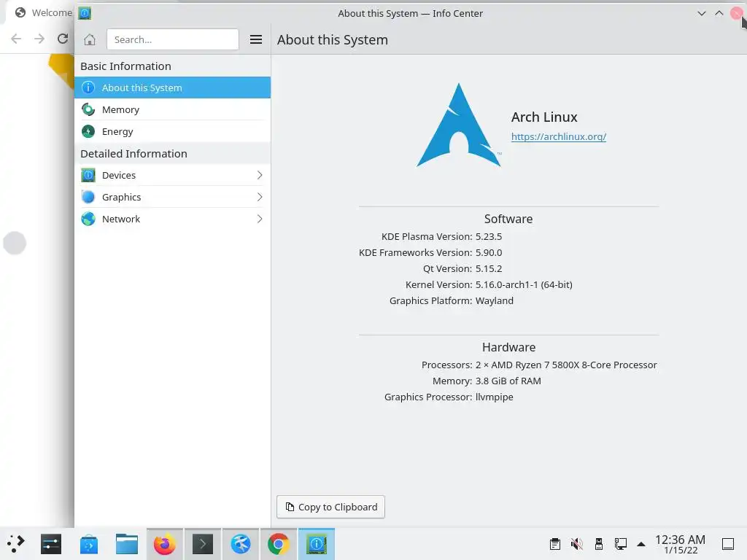Open the hamburger menu in Info Center
Viewport: 747px width, 560px height.
256,39
